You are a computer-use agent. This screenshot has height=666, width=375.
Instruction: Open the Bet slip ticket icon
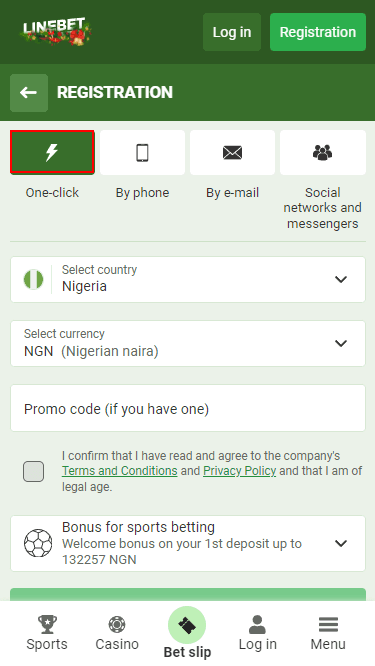(187, 625)
